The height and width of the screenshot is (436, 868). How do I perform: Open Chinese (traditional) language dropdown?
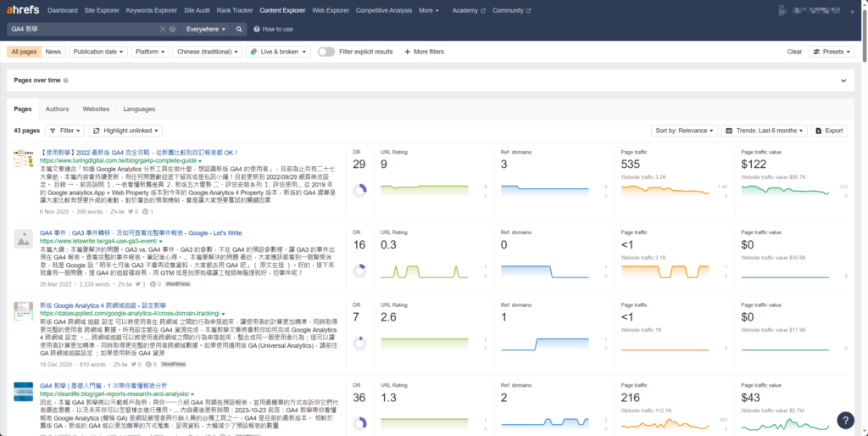click(208, 52)
